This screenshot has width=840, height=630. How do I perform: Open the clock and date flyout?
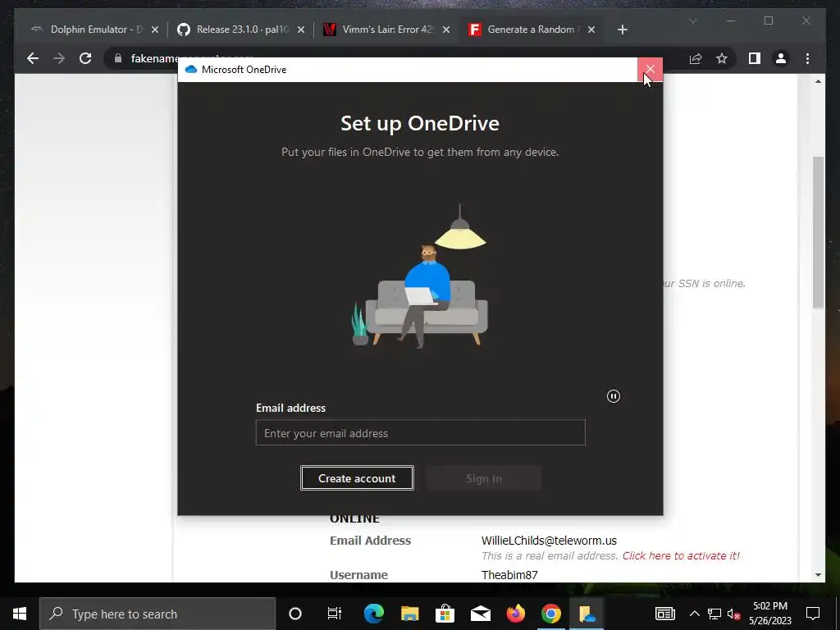click(x=769, y=614)
